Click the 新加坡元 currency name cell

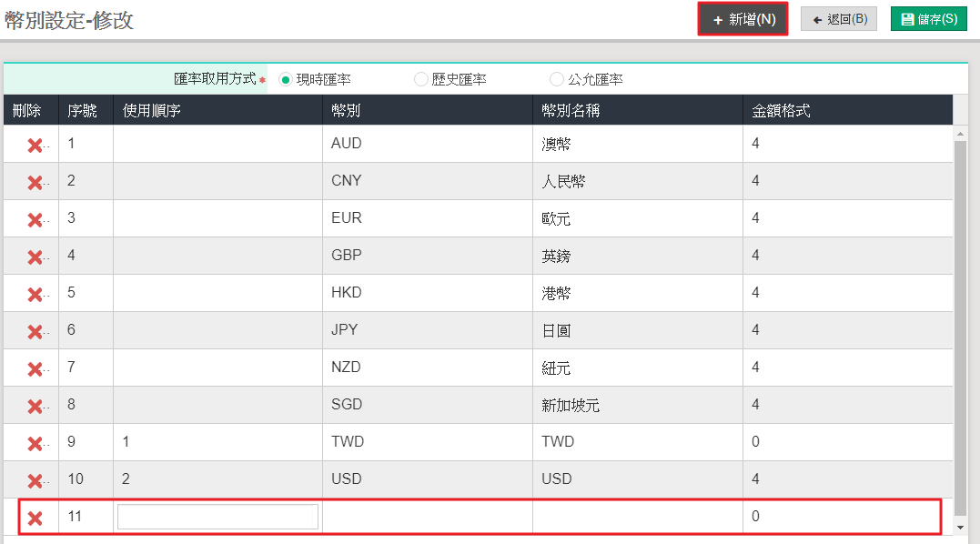638,405
